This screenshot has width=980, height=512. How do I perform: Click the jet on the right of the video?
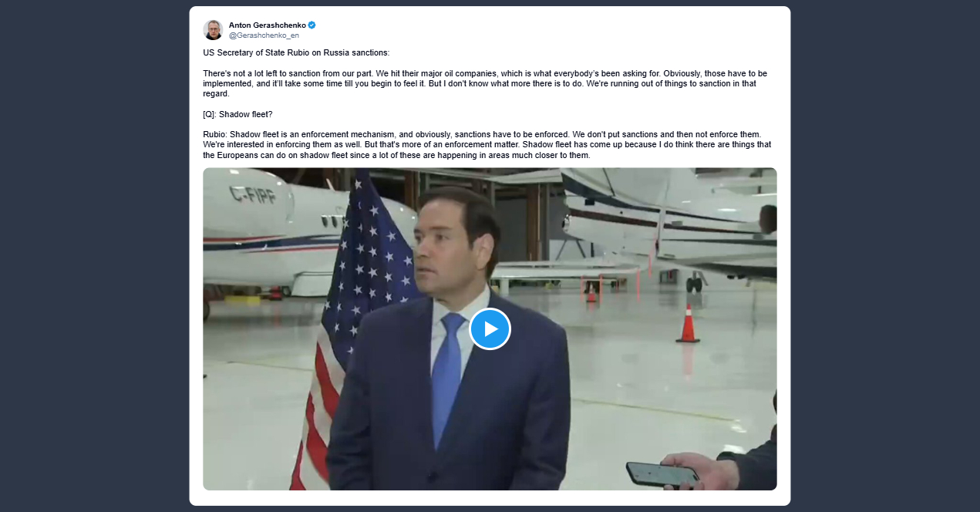click(x=667, y=224)
